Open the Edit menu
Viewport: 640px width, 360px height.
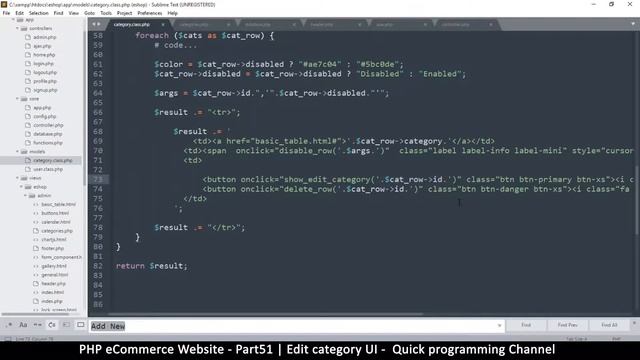coord(19,13)
